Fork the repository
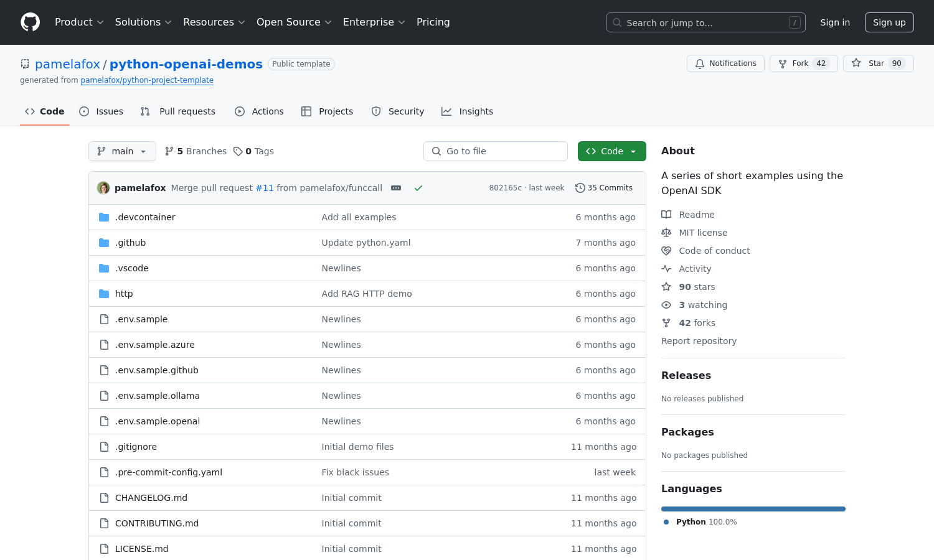Viewport: 934px width, 560px height. (x=803, y=63)
